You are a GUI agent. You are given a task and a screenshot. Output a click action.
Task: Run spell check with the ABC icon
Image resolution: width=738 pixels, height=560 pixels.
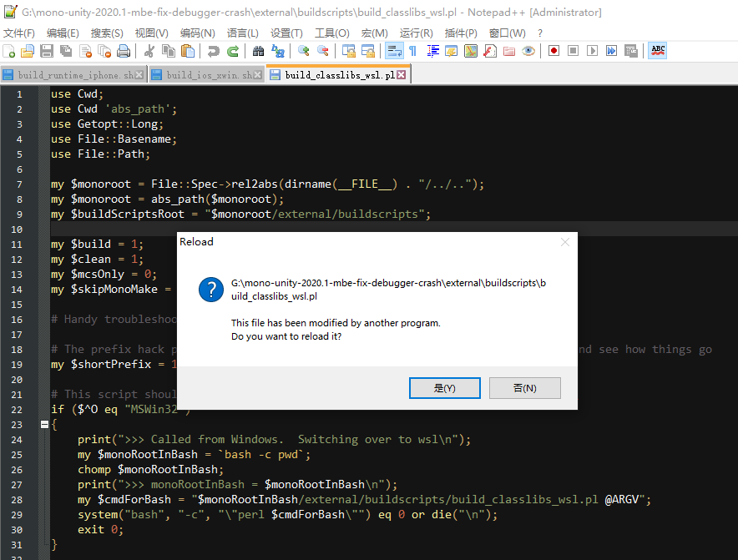pyautogui.click(x=656, y=50)
